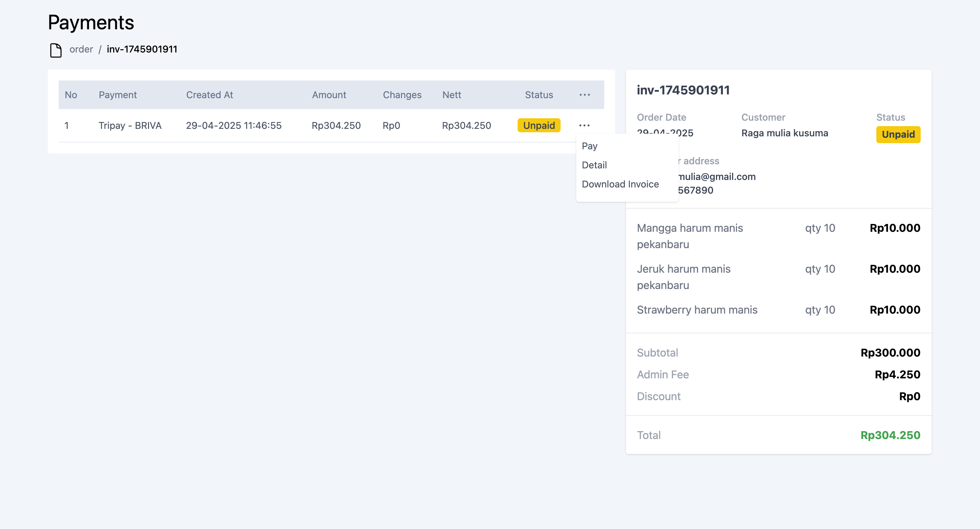Click the Tripay - BRIVA payment cell

click(130, 125)
